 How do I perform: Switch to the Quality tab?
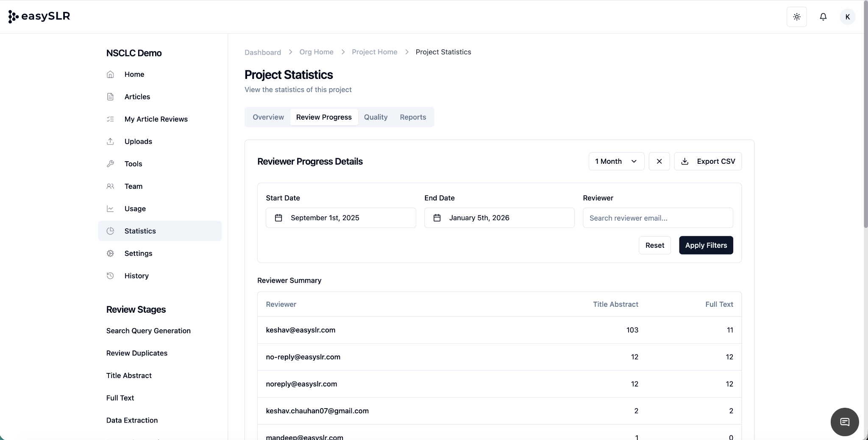coord(376,117)
